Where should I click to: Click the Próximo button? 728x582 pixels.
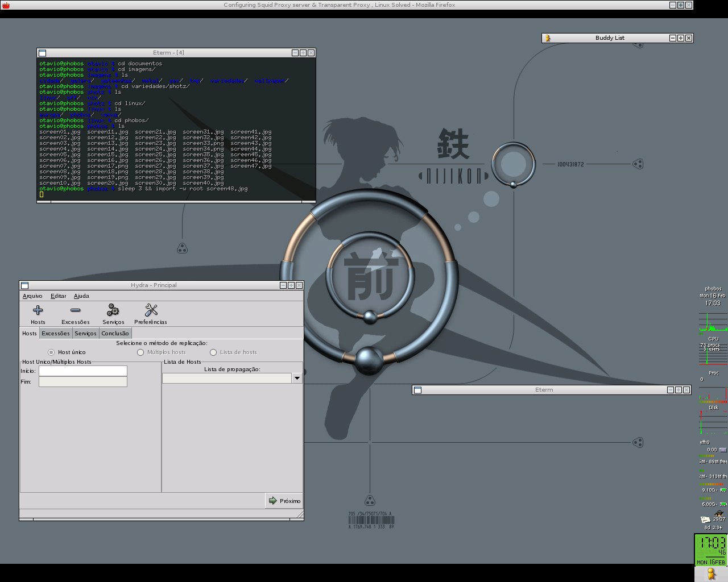click(284, 501)
